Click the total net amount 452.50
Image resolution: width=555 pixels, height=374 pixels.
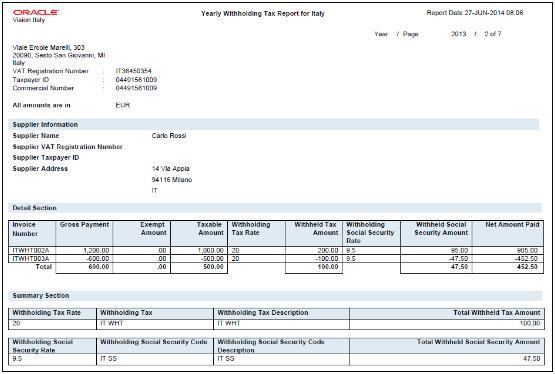click(x=527, y=267)
